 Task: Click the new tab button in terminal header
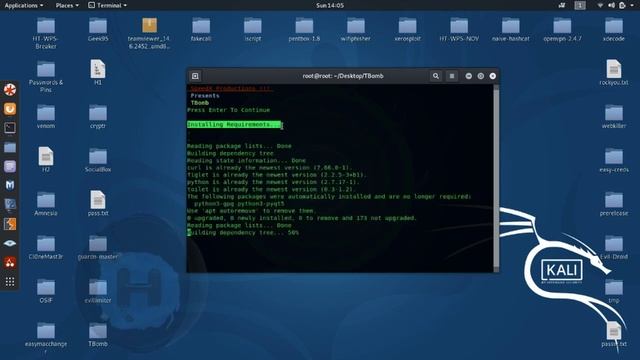point(195,76)
